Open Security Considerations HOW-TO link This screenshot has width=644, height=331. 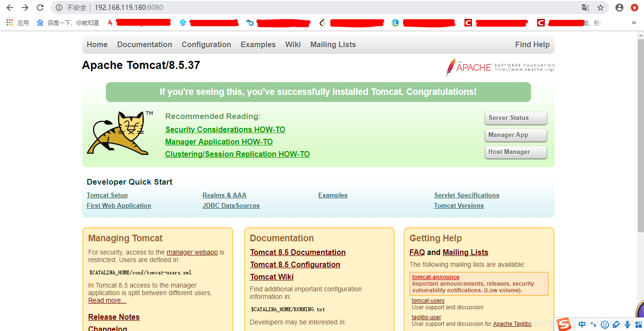(225, 129)
